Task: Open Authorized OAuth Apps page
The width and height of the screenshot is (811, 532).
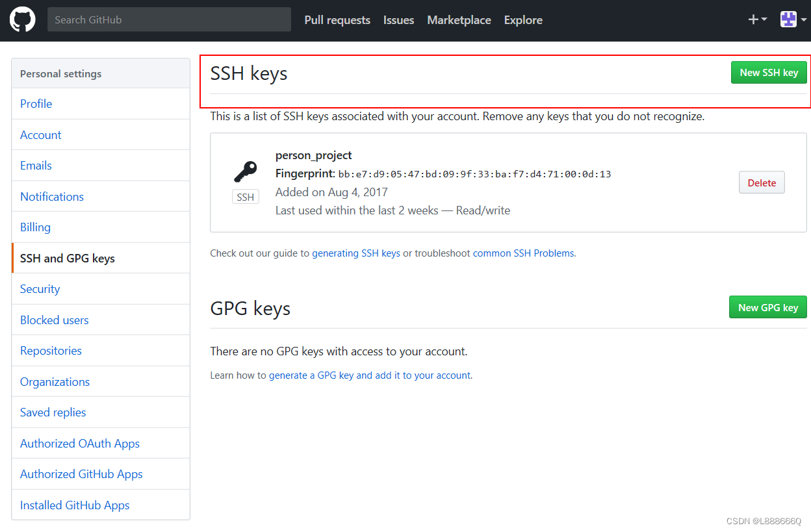Action: (x=101, y=444)
